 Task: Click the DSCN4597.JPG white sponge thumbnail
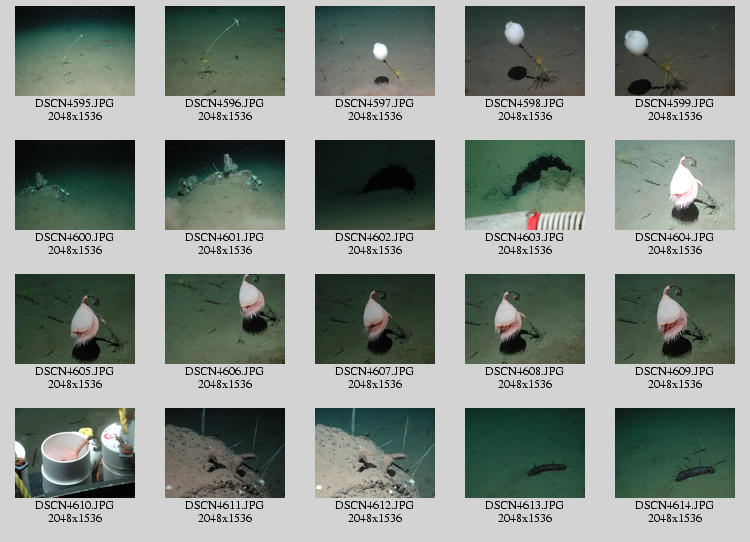pos(375,51)
